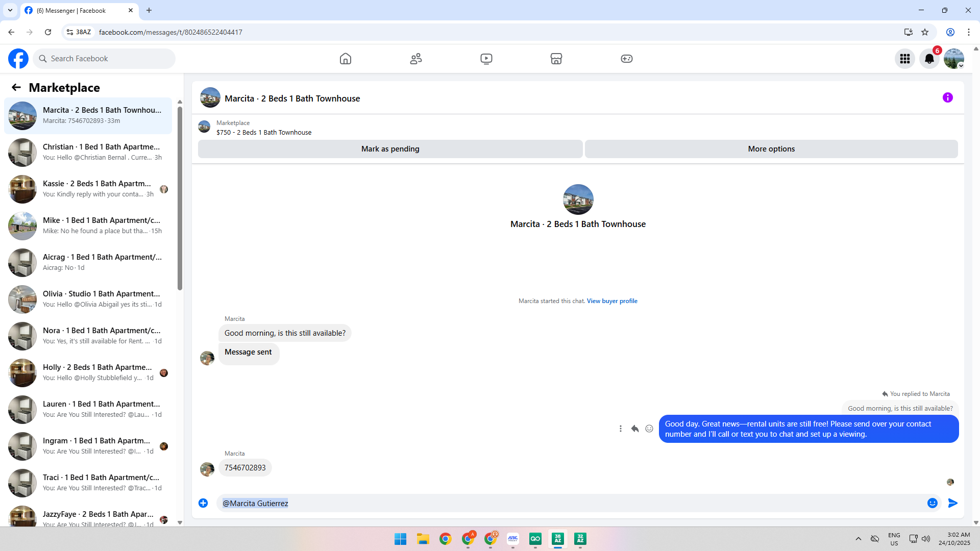Viewport: 980px width, 551px height.
Task: Click the More options button
Action: point(771,149)
